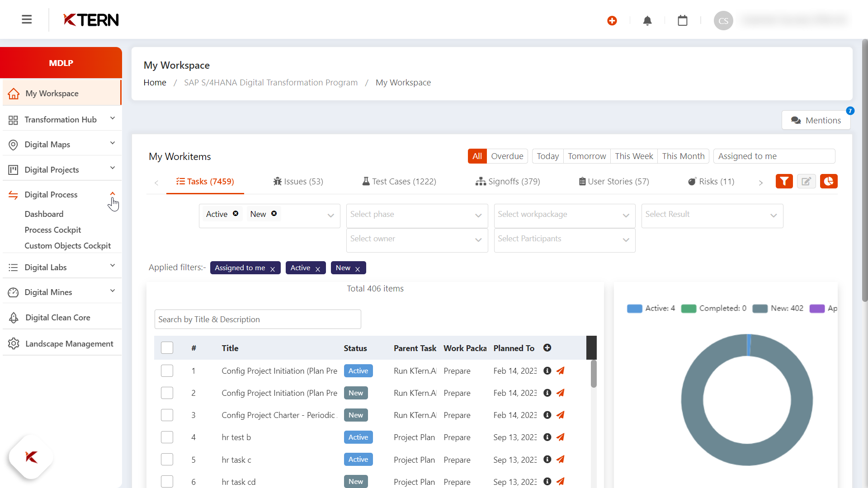Open the Select workpackage dropdown

pos(564,215)
